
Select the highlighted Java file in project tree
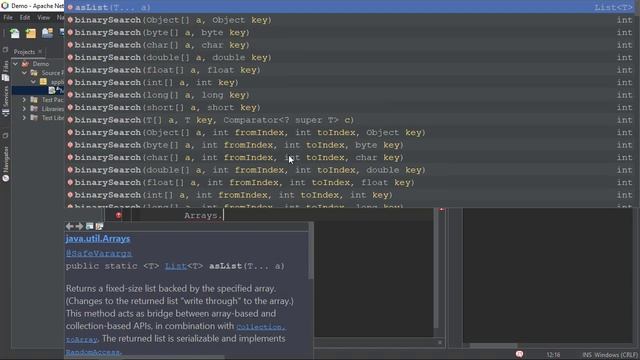coord(38,91)
